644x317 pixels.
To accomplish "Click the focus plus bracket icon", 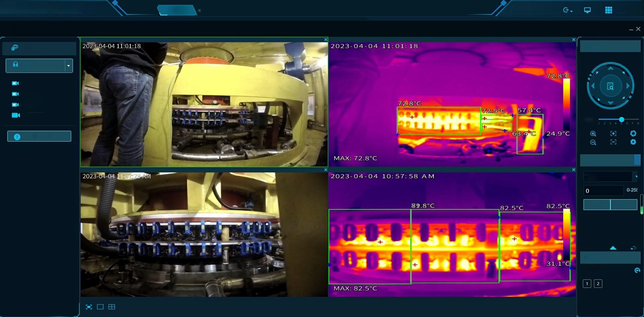I will pyautogui.click(x=613, y=134).
